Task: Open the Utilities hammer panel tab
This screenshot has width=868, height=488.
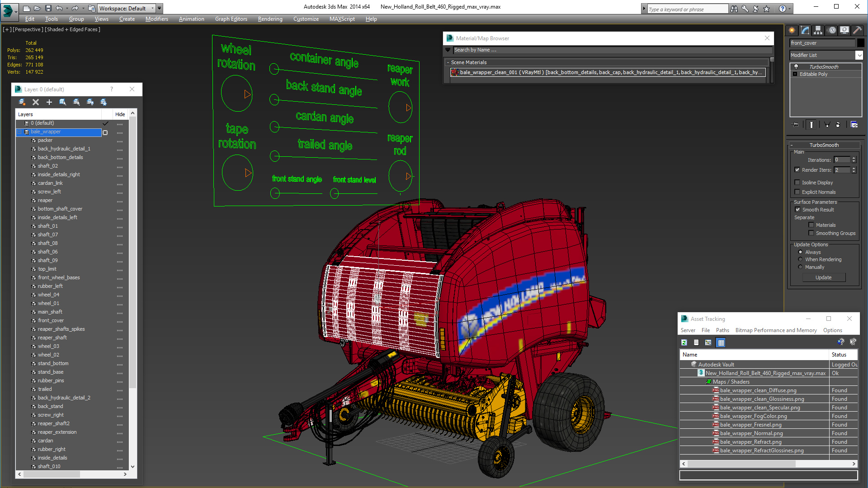Action: 857,30
